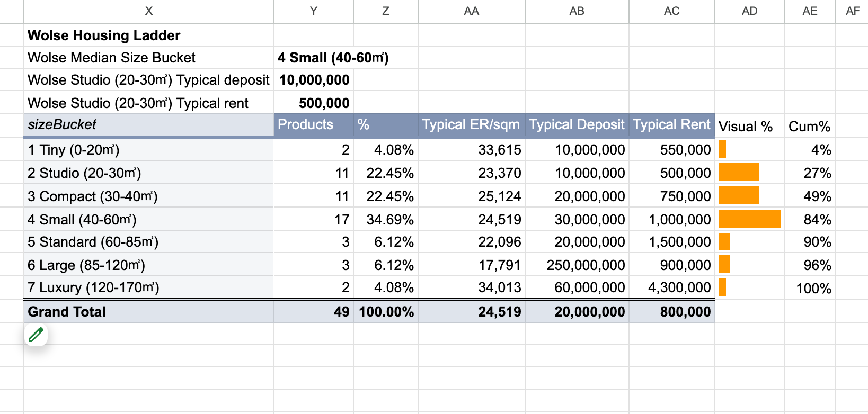Viewport: 868px width, 414px height.
Task: Select column AC header
Action: [x=672, y=11]
